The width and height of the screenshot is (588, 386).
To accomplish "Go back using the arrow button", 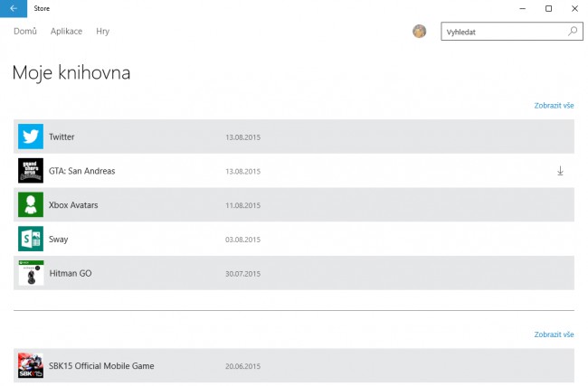I will 14,8.
